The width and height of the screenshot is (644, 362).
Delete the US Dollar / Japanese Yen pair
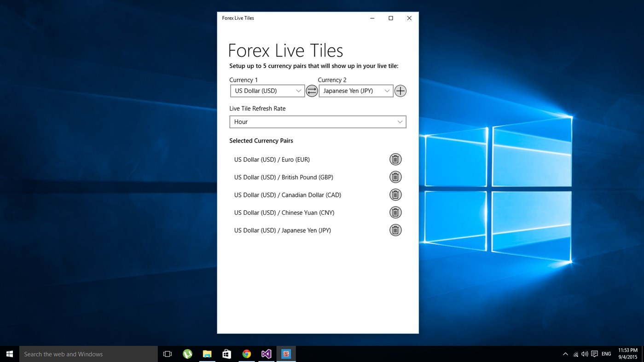[395, 230]
